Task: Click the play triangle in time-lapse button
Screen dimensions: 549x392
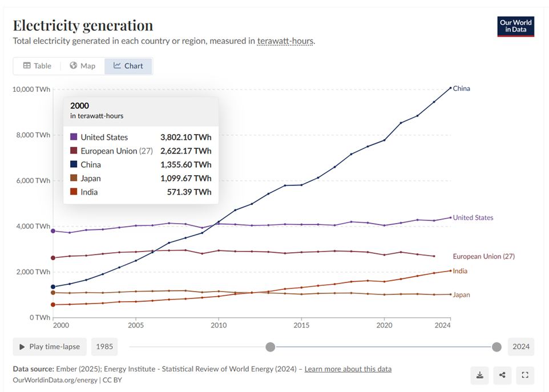Action: 22,347
